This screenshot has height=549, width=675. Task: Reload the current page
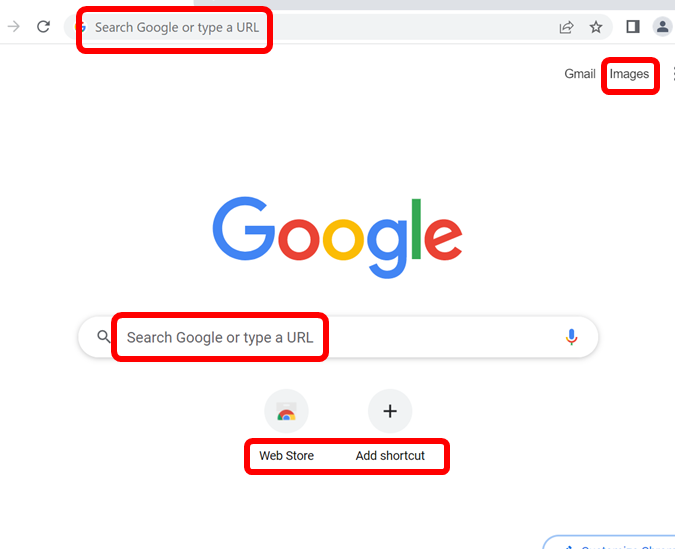coord(43,27)
